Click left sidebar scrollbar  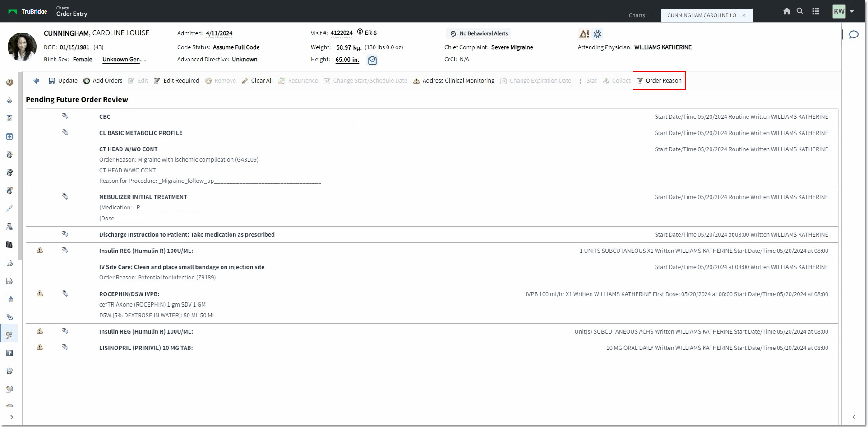(20, 166)
